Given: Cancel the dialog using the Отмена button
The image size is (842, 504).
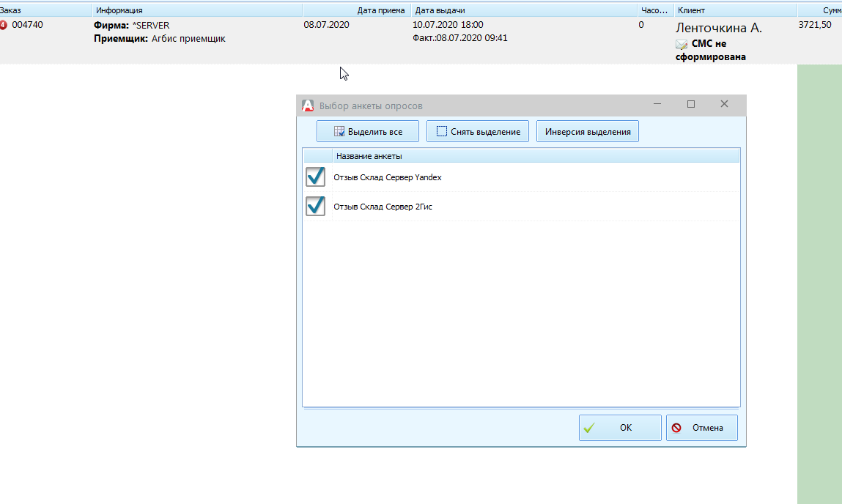Looking at the screenshot, I should click(701, 428).
